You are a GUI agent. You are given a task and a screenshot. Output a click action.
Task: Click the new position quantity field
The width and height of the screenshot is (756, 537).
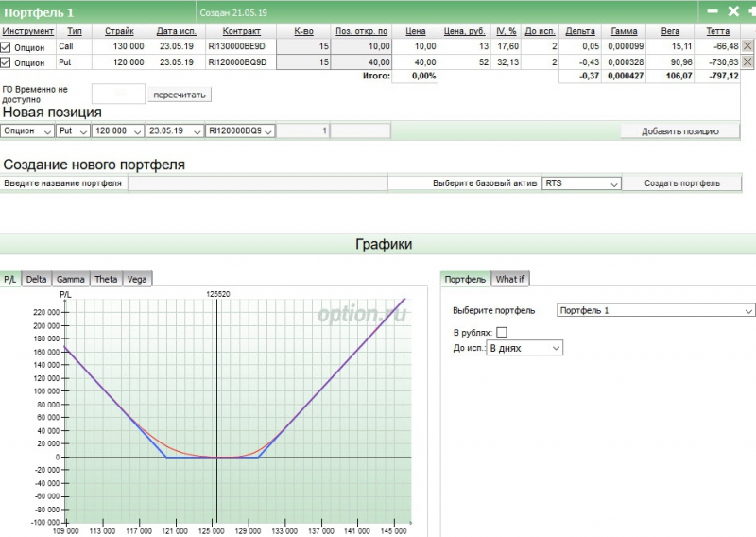(303, 130)
